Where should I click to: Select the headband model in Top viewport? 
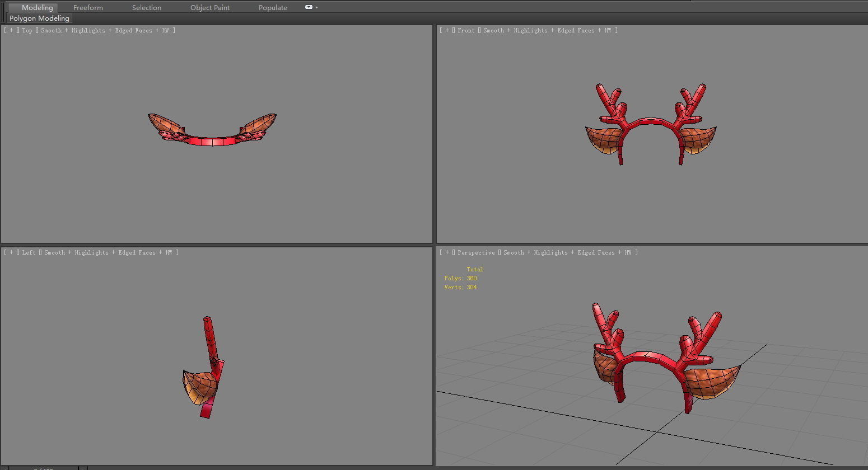tap(212, 141)
